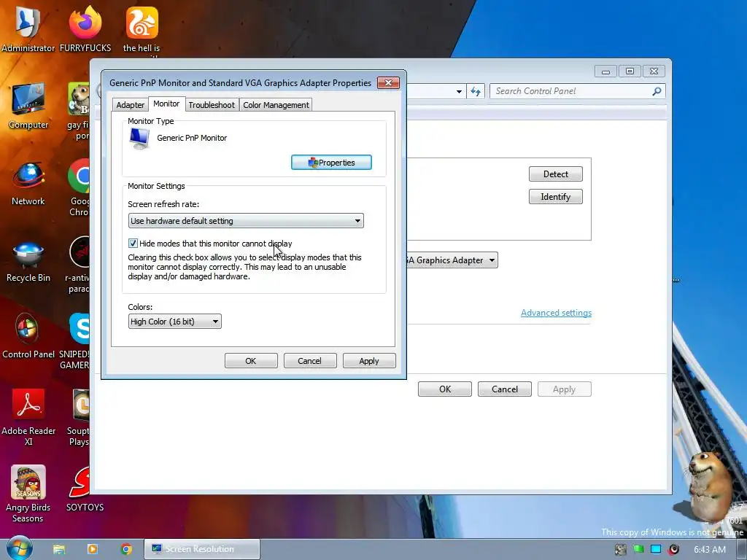This screenshot has height=560, width=747.
Task: Click Cancel in adapter properties dialog
Action: 309,361
